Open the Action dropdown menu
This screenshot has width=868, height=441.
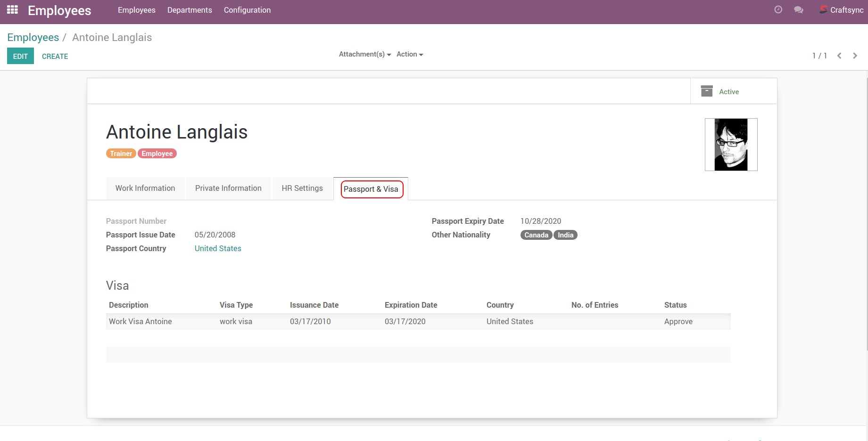pos(409,54)
